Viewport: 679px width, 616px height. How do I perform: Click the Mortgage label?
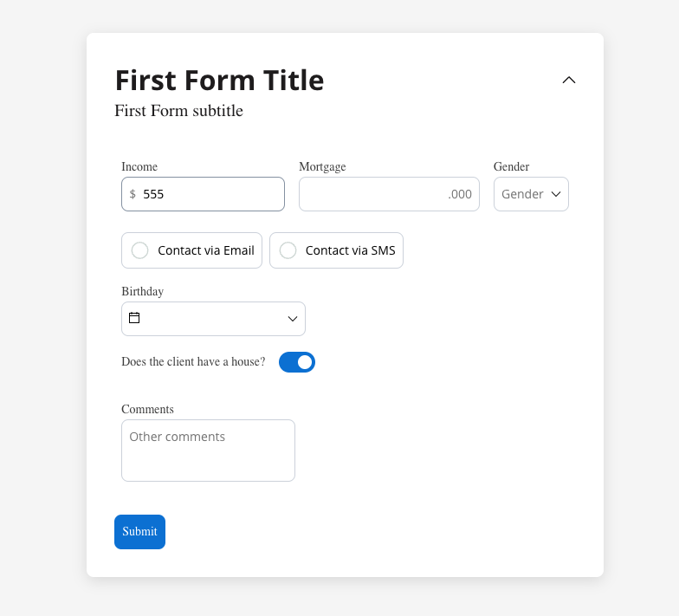coord(322,166)
